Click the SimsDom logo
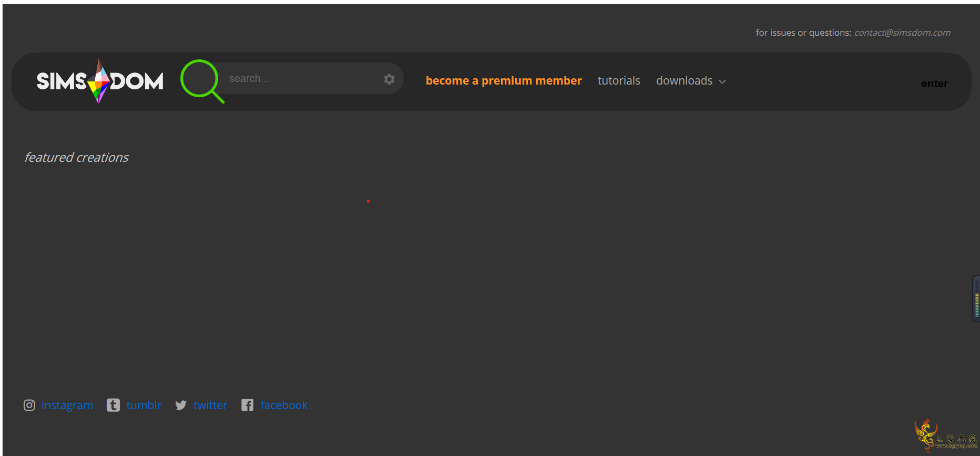 click(100, 81)
